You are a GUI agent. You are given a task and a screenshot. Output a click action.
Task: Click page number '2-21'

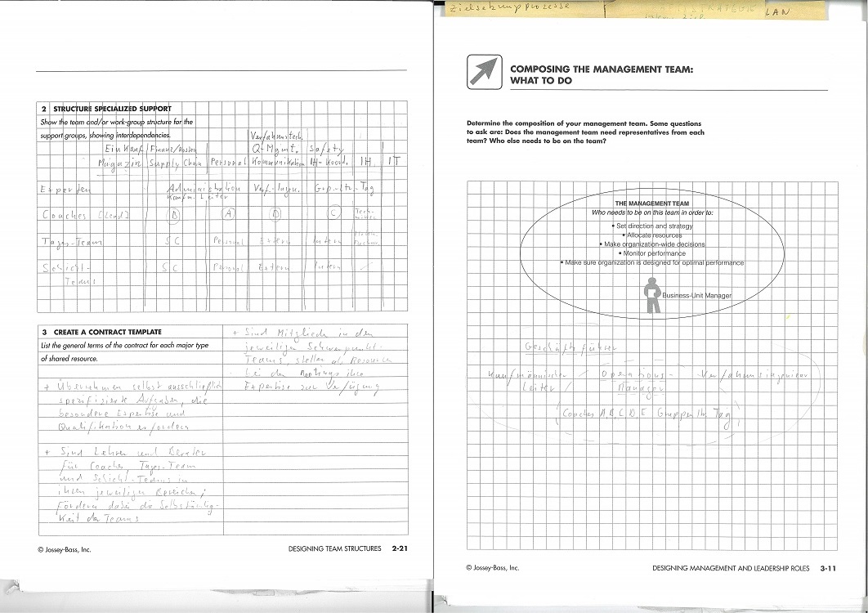pyautogui.click(x=400, y=548)
